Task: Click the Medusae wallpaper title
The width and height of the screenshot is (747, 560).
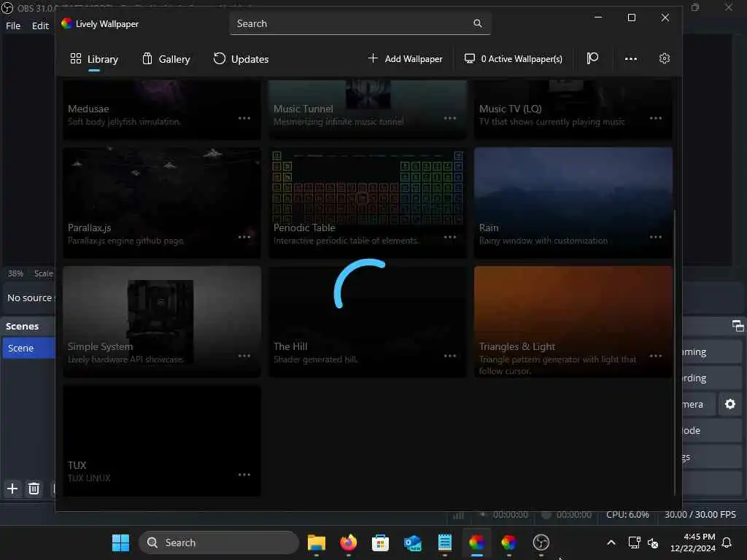Action: pyautogui.click(x=88, y=109)
